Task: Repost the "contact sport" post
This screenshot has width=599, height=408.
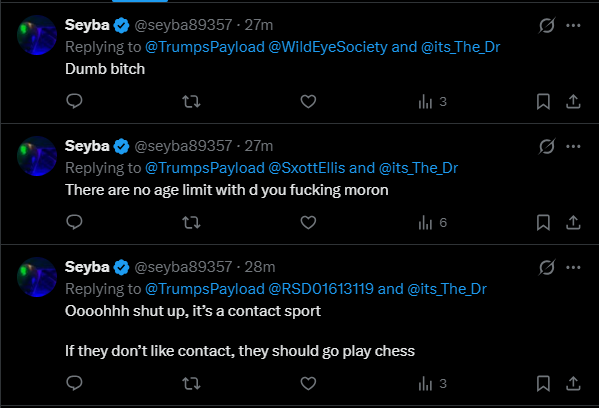Action: pos(191,383)
